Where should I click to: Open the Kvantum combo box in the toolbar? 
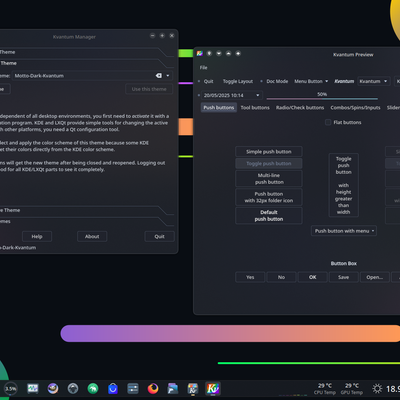[373, 81]
